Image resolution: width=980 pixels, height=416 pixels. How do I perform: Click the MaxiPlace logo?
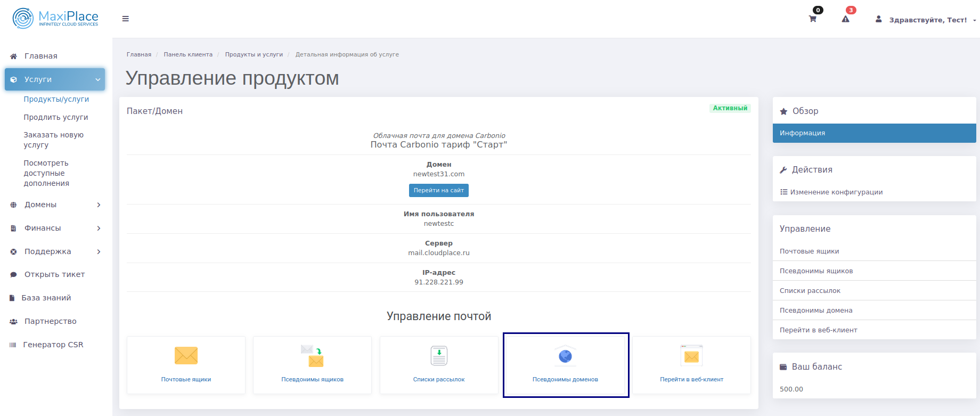click(x=55, y=18)
